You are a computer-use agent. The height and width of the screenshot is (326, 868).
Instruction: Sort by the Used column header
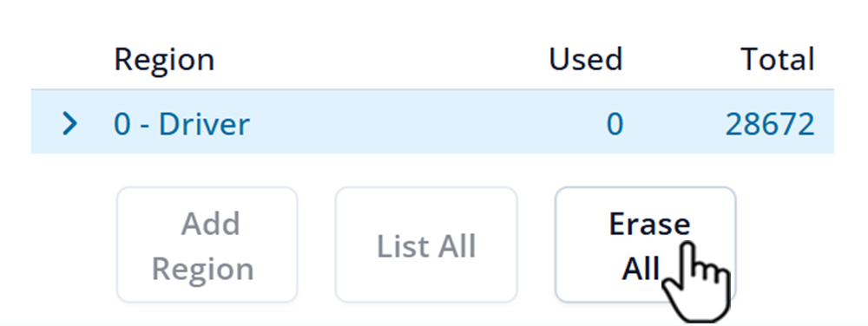[x=586, y=59]
